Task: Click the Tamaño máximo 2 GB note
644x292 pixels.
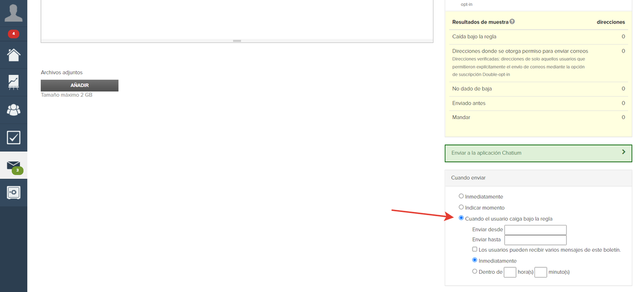Action: 67,95
